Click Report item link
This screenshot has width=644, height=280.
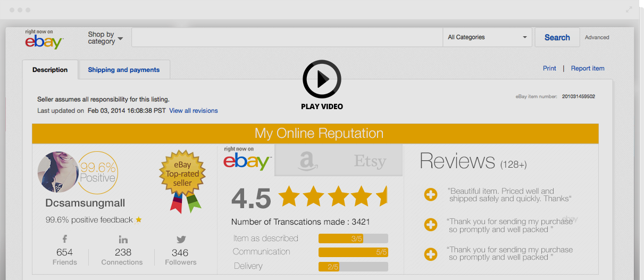tap(588, 68)
